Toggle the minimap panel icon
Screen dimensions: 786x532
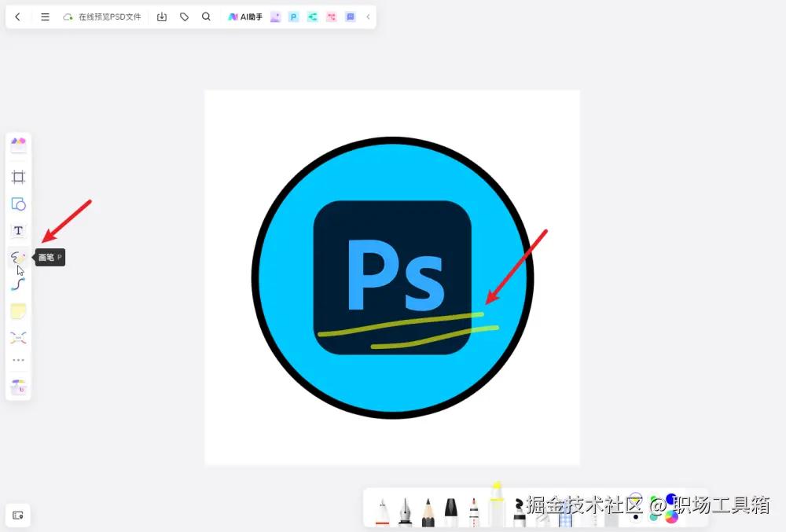click(18, 515)
